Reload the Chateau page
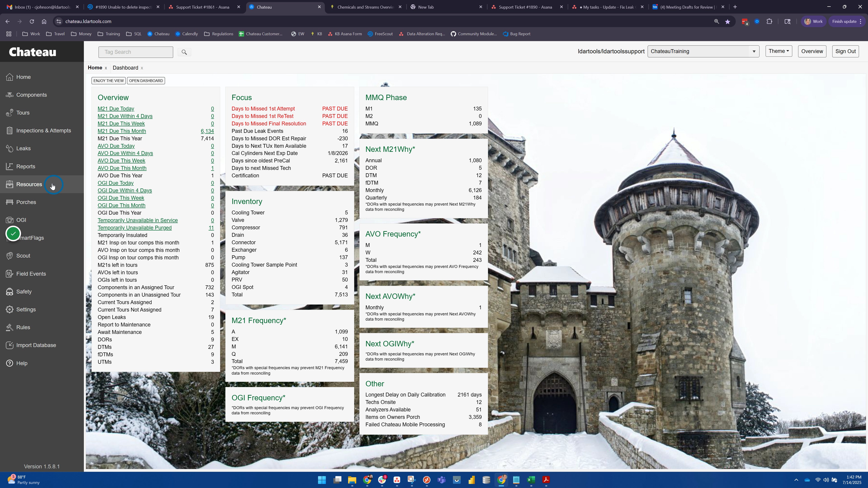 pyautogui.click(x=32, y=21)
